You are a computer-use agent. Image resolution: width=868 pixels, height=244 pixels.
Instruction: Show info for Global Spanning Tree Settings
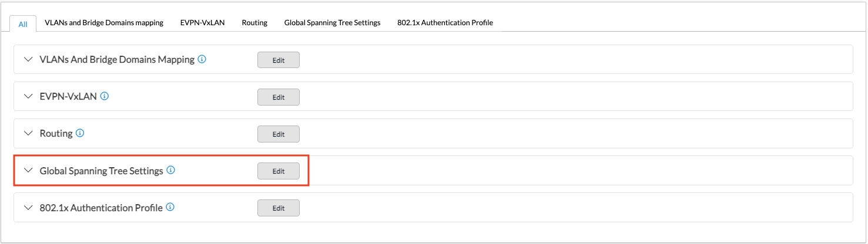coord(171,171)
